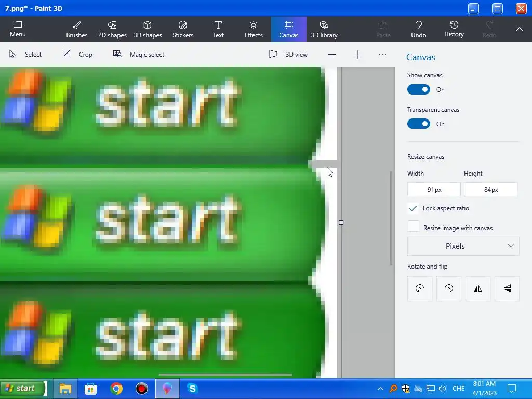Zoom out with the minus button
532x399 pixels.
click(x=332, y=54)
